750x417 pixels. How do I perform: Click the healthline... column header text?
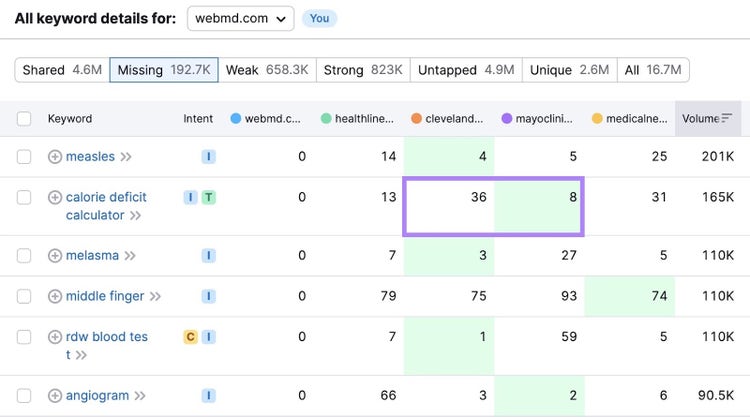[x=364, y=119]
